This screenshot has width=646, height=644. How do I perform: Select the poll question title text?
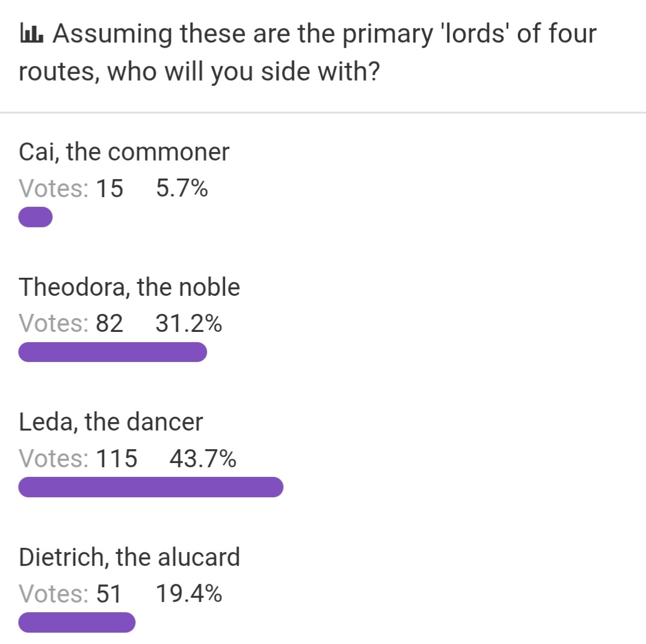tap(308, 52)
